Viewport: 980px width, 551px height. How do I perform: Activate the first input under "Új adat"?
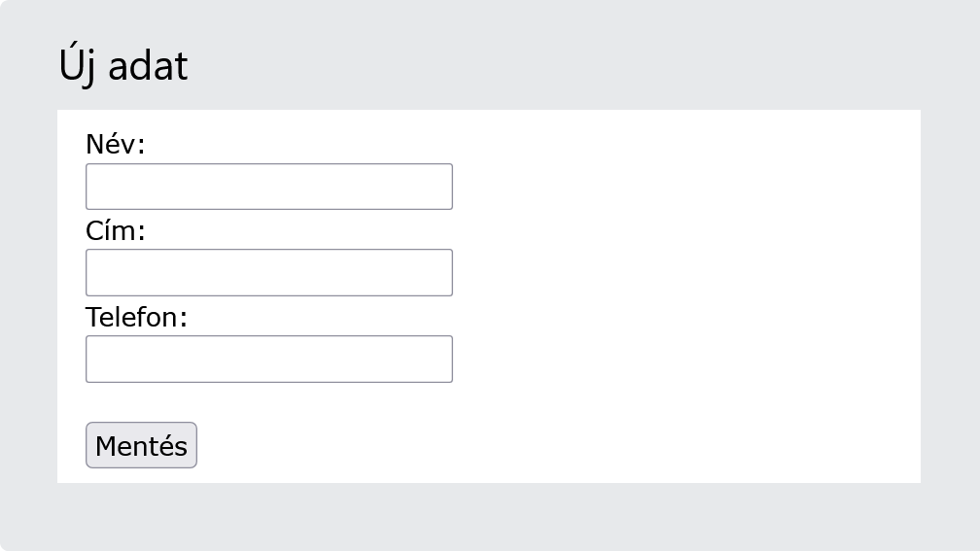268,187
